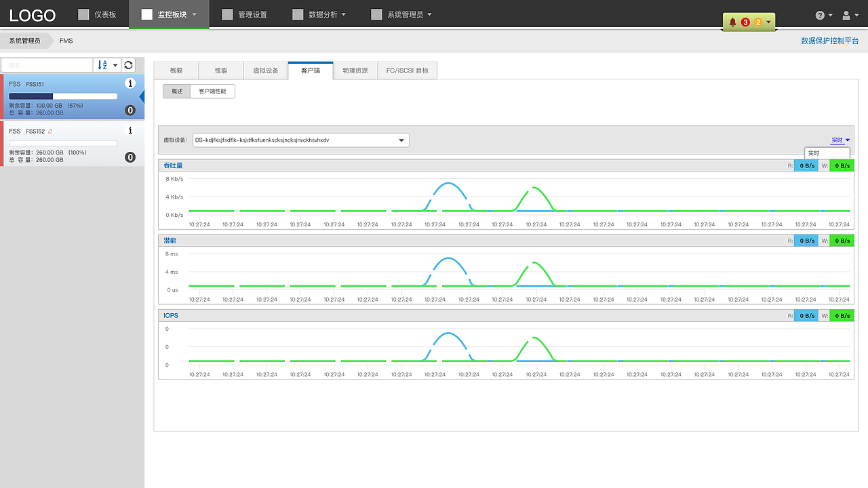Switch to the 概要 summary tab
This screenshot has height=488, width=868.
point(176,70)
